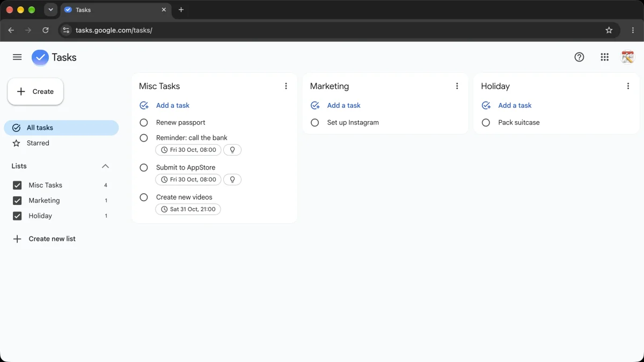Bookmark this page with the star icon

tap(609, 30)
